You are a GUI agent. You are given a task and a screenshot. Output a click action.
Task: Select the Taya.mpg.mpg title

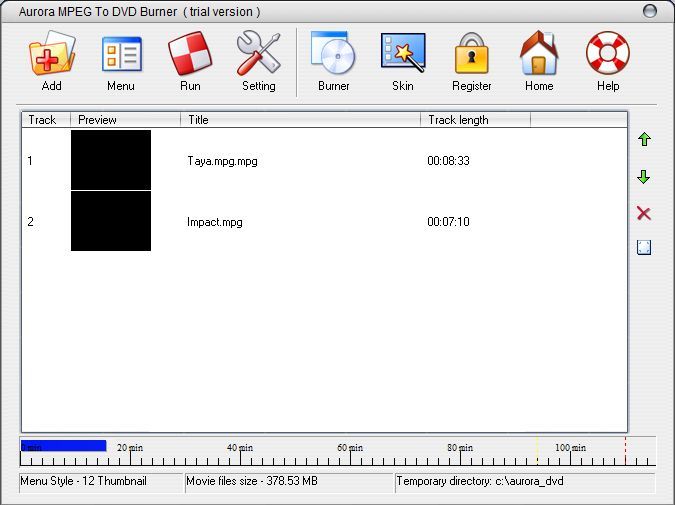(x=223, y=161)
